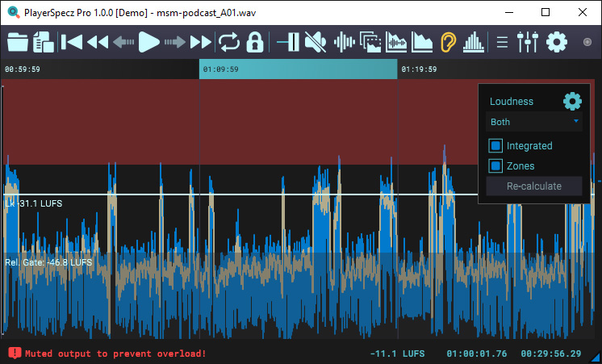The width and height of the screenshot is (602, 364).
Task: Skip to the start of the track
Action: coord(71,41)
